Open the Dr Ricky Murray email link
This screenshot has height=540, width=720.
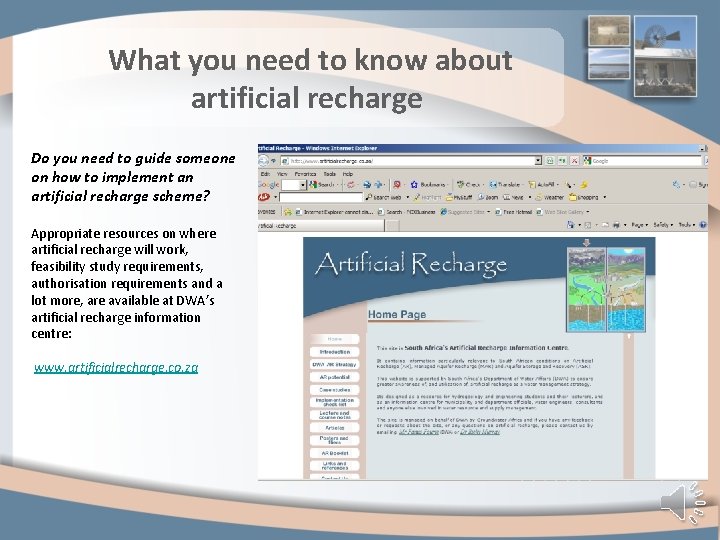pos(480,432)
